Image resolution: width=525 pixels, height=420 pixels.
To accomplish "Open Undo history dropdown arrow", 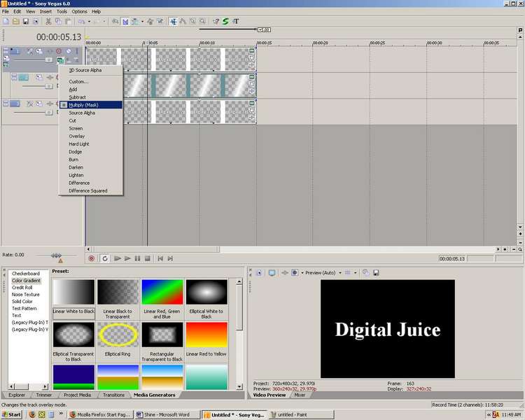I will [x=89, y=22].
